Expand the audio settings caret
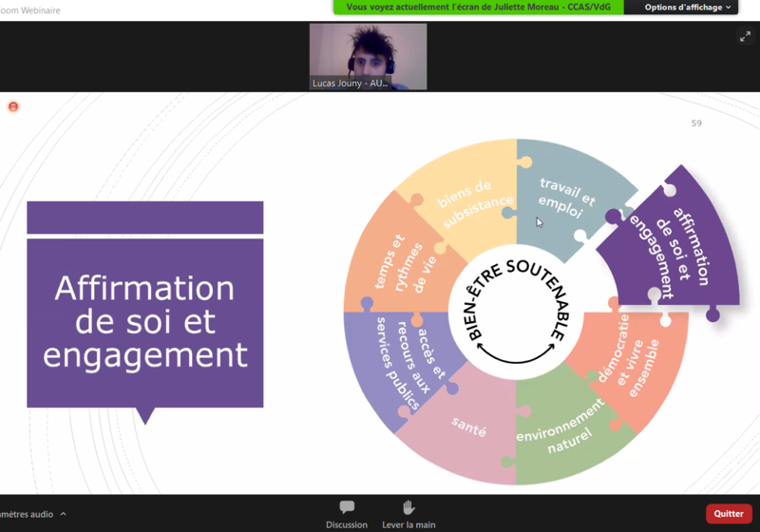 pyautogui.click(x=63, y=514)
